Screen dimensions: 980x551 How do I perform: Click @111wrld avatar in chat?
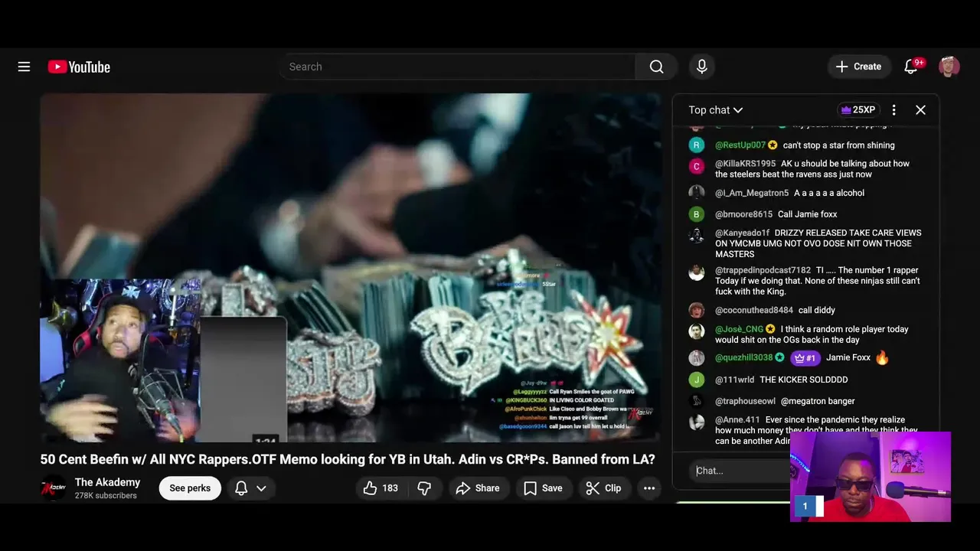(696, 380)
